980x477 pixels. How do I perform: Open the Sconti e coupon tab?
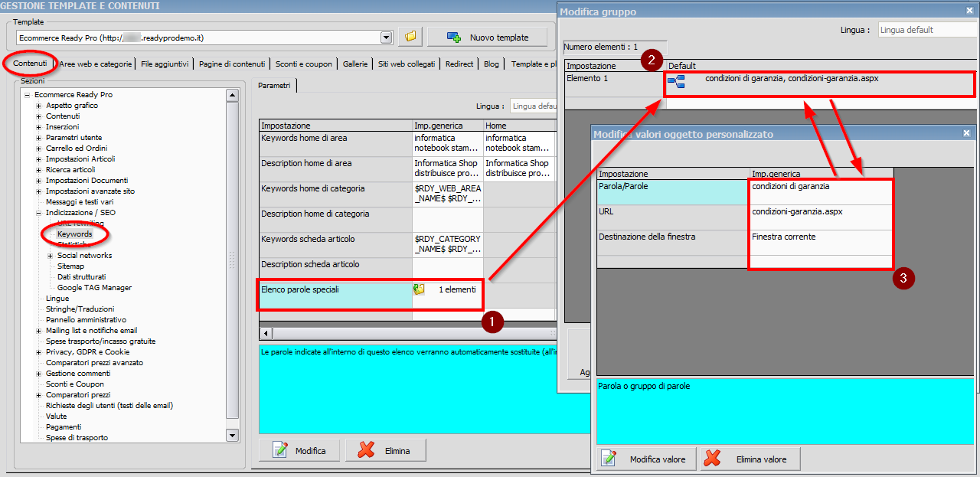point(304,64)
